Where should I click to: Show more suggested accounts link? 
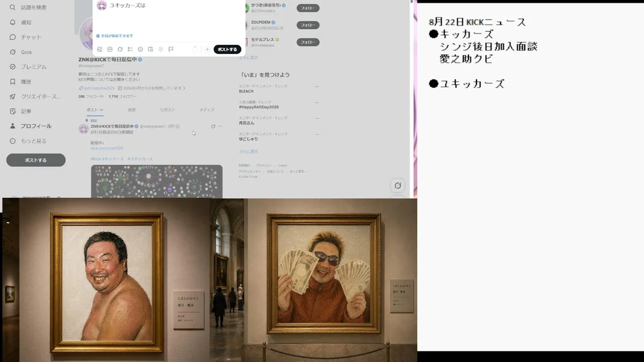click(x=248, y=58)
